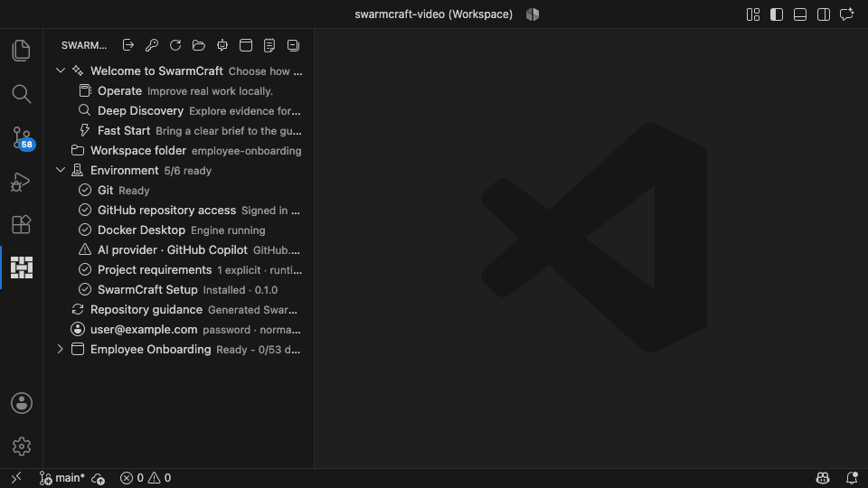Click the sync icon beside Repository guidance
Image resolution: width=868 pixels, height=488 pixels.
[x=78, y=310]
